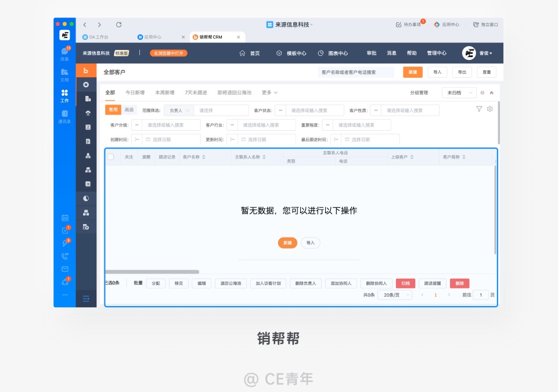Screen dimensions: 558x392
Task: Open 待办事项 to-do items at top
Action: 409,24
